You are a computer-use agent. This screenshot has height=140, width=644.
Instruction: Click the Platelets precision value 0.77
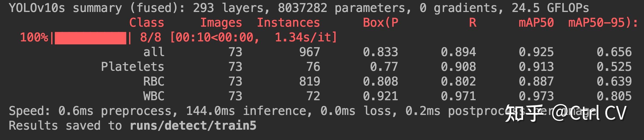(384, 67)
